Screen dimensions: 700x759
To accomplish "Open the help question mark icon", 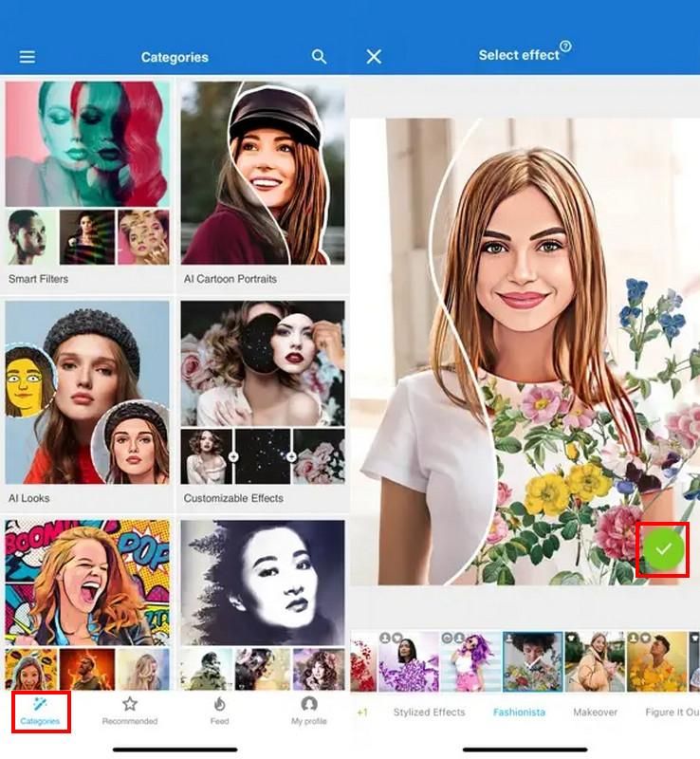I will [565, 46].
